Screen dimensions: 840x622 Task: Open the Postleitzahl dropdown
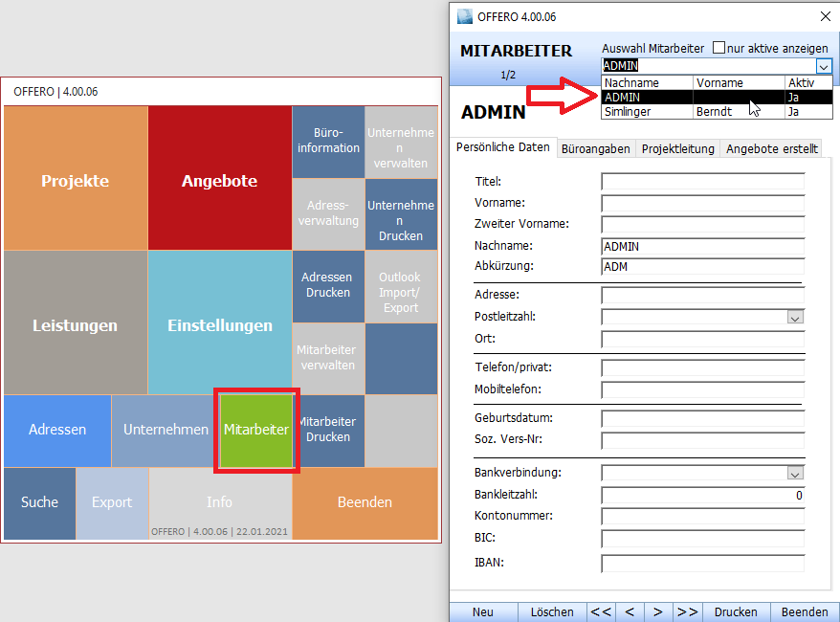795,318
